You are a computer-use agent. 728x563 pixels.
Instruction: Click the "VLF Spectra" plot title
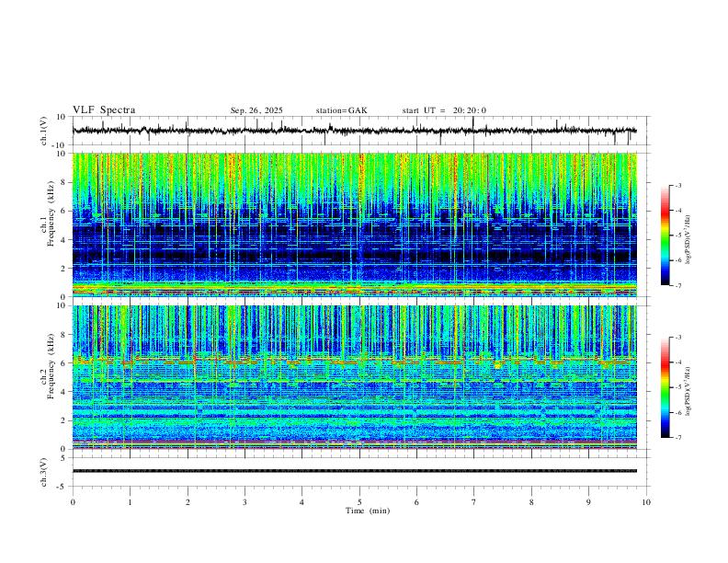pyautogui.click(x=104, y=110)
